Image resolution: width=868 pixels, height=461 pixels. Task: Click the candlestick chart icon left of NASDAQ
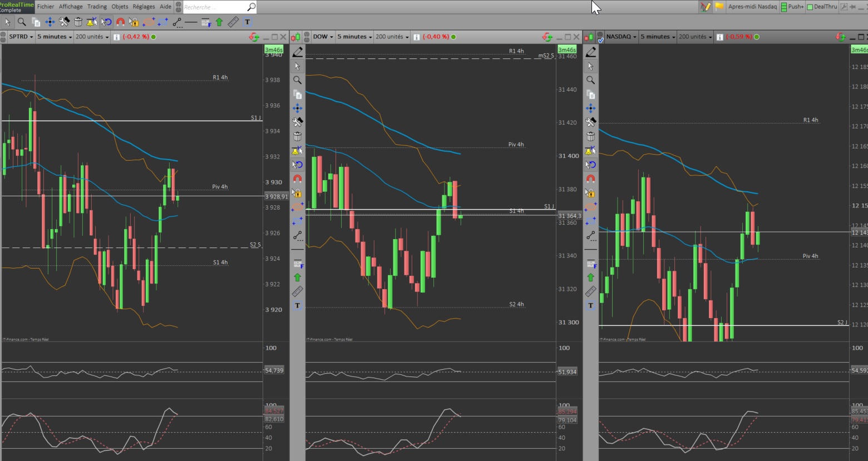[x=589, y=37]
